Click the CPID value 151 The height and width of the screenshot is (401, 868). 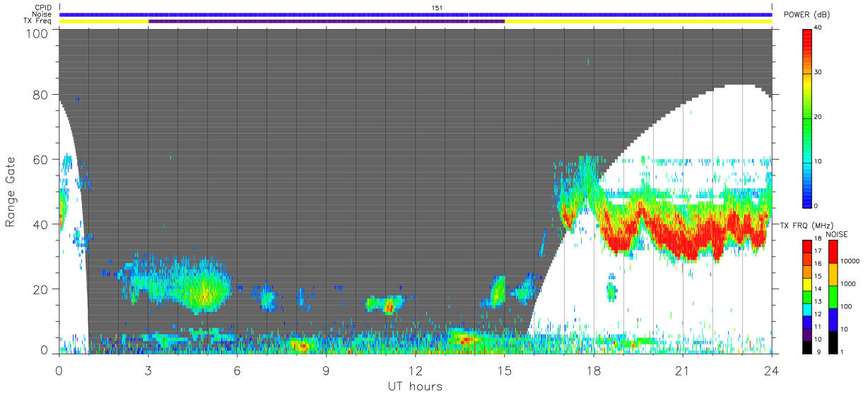[438, 8]
